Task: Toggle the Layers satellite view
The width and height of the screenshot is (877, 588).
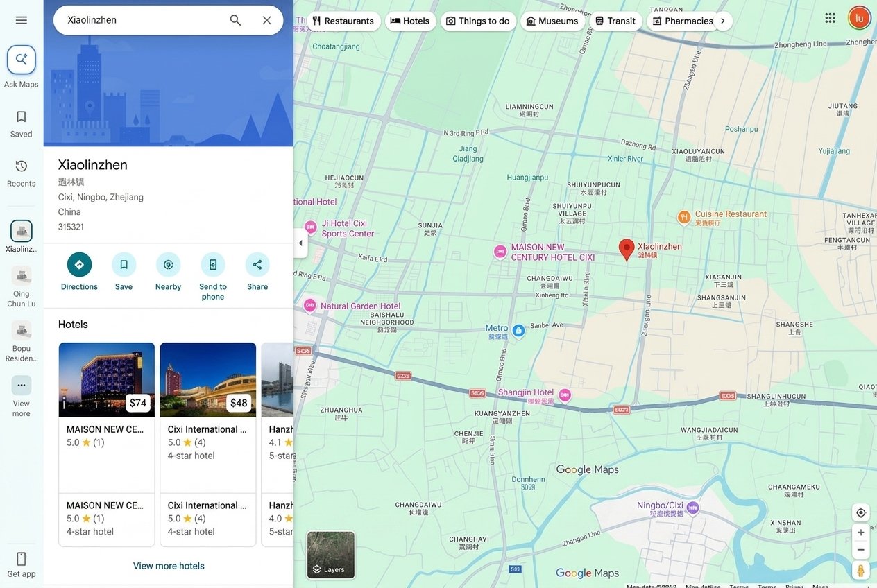Action: point(331,555)
